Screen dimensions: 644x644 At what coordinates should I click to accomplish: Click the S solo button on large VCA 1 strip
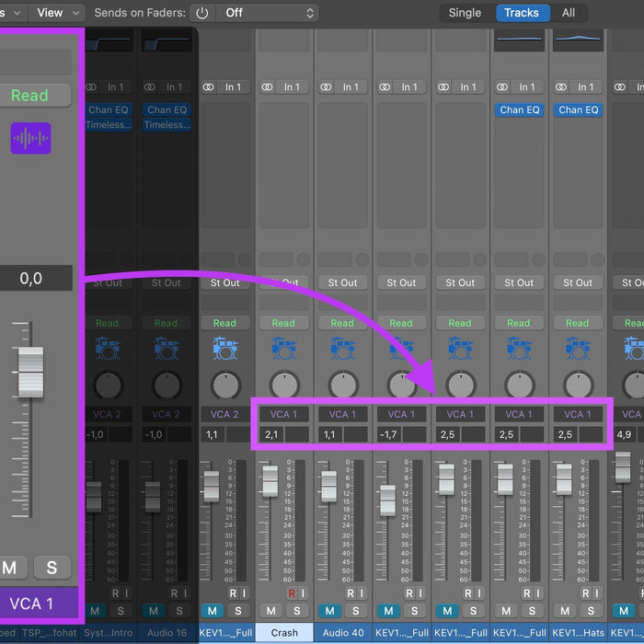point(52,568)
